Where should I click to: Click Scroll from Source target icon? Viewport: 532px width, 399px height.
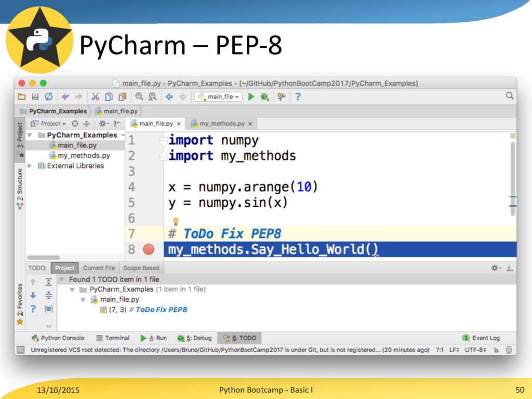tap(75, 124)
